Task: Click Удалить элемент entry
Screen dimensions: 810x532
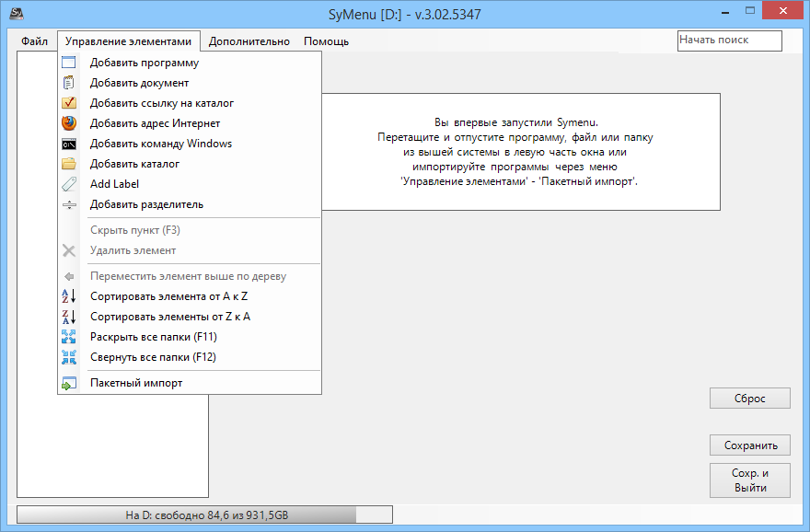Action: tap(190, 250)
